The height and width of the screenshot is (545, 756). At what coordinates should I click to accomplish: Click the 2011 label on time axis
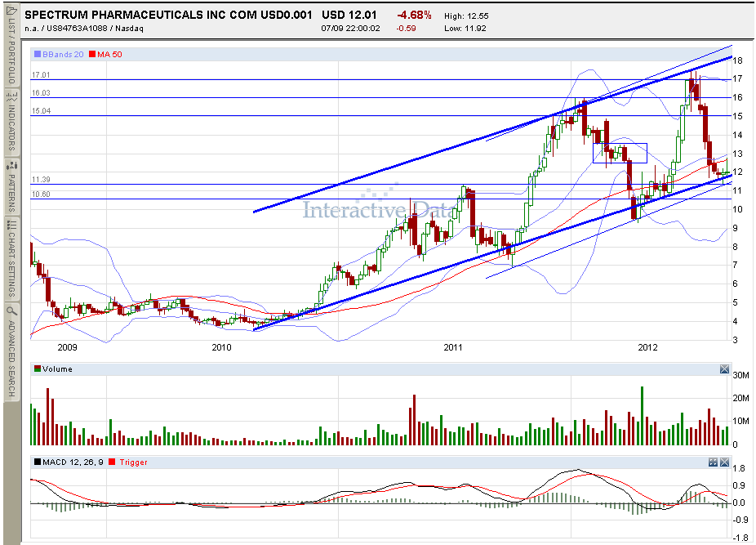[x=453, y=347]
